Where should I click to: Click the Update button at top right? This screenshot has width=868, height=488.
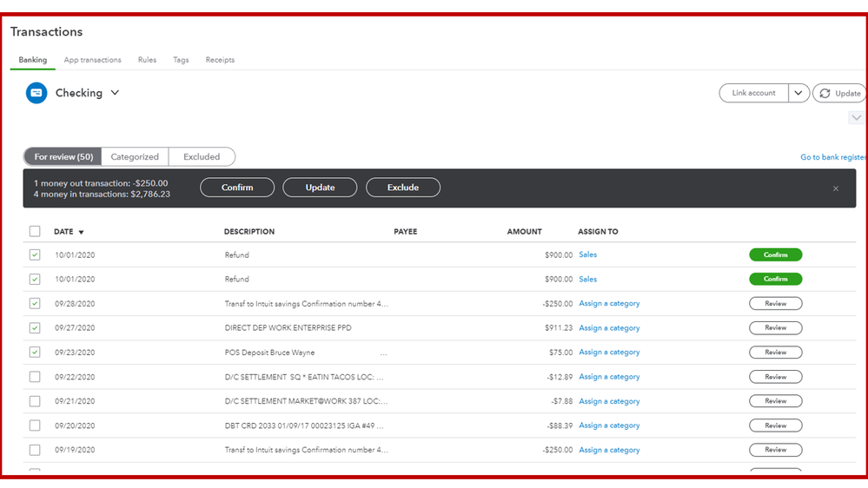(839, 93)
